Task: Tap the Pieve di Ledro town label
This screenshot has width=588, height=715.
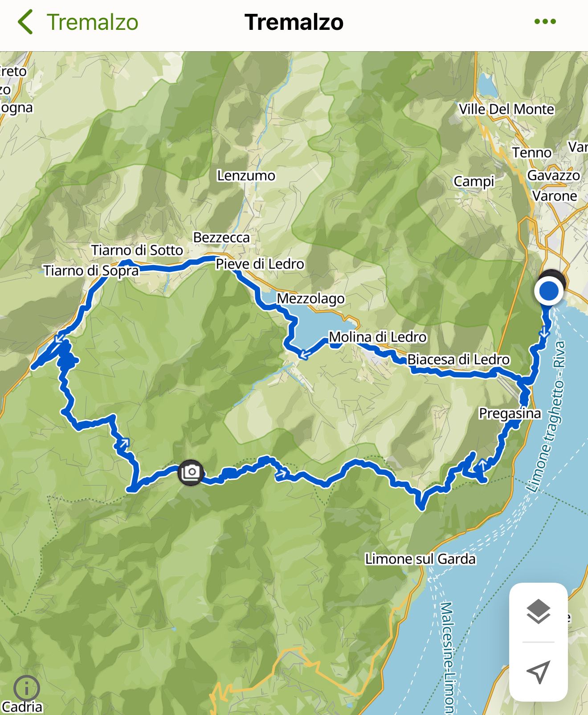Action: click(x=260, y=264)
